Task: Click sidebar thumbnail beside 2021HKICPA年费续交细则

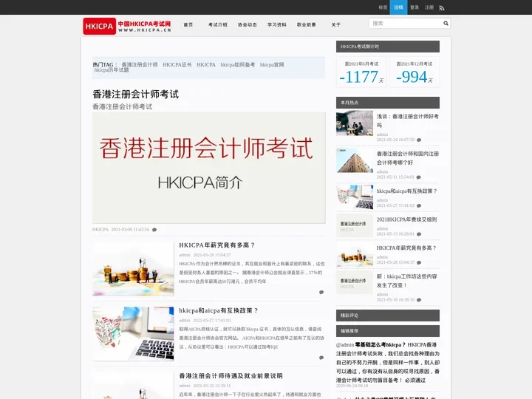Action: (x=355, y=225)
